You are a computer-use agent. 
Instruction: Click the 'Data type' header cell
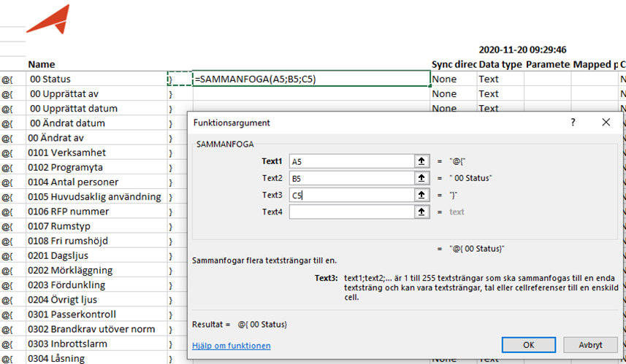500,65
